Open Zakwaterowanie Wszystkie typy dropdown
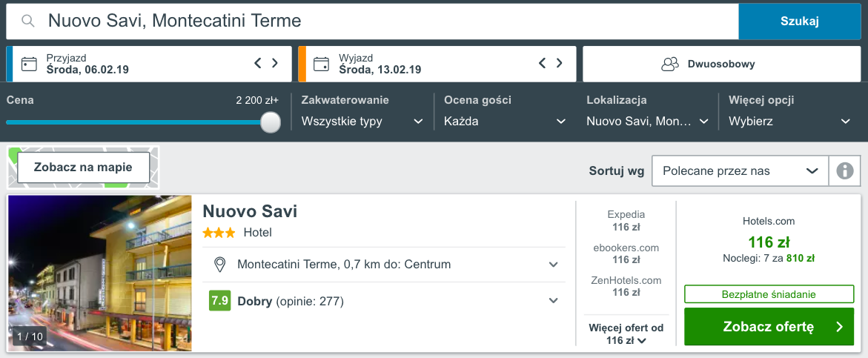 point(362,121)
